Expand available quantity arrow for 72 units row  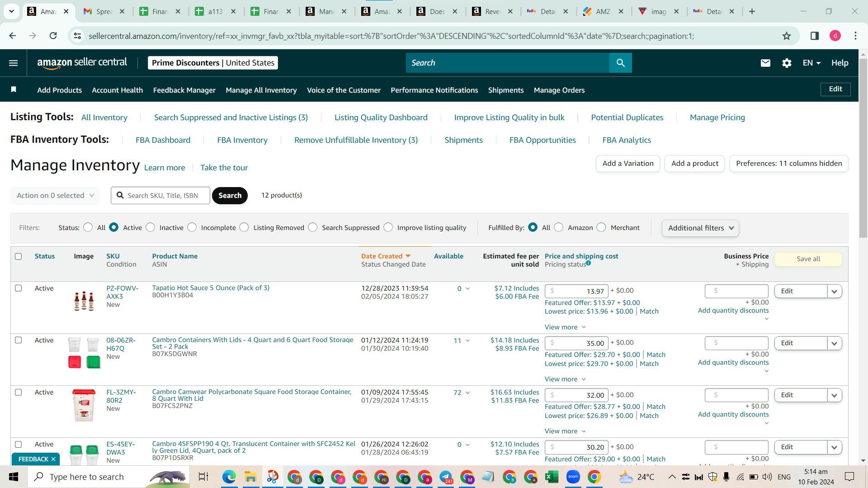[x=467, y=393]
